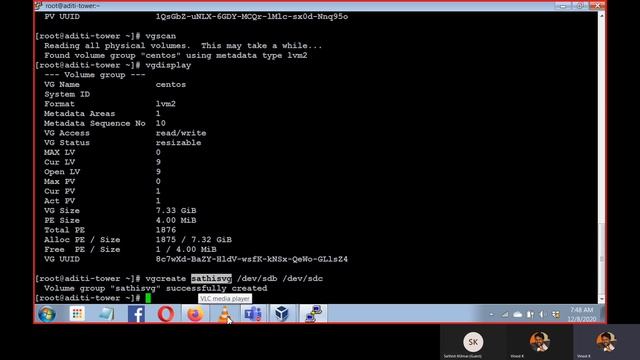Click the 'Act PV' label
640x360 pixels.
[x=60, y=201]
